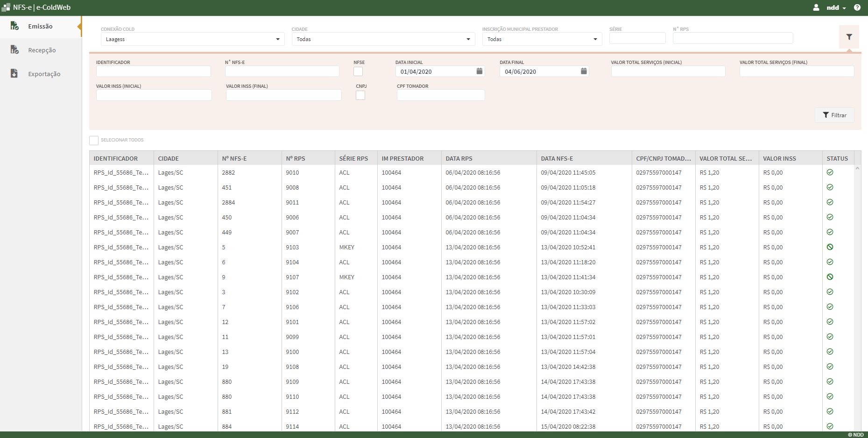Expand the Conexão Cold dropdown
The image size is (868, 438).
(192, 39)
